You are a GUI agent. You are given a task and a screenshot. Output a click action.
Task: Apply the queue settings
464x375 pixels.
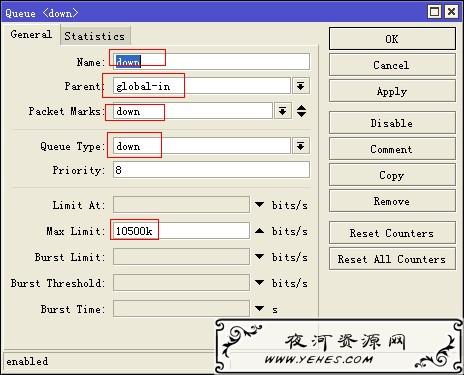point(392,91)
